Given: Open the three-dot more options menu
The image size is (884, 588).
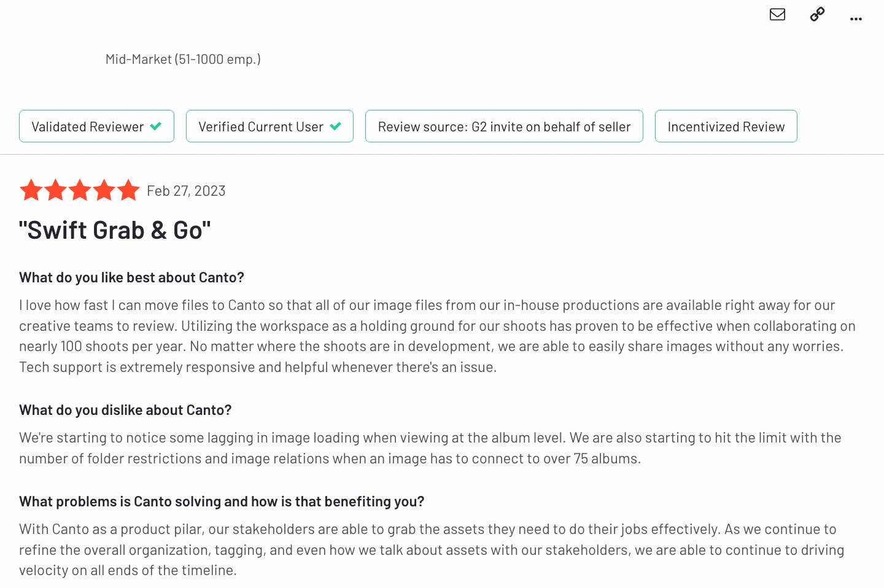Looking at the screenshot, I should [856, 19].
